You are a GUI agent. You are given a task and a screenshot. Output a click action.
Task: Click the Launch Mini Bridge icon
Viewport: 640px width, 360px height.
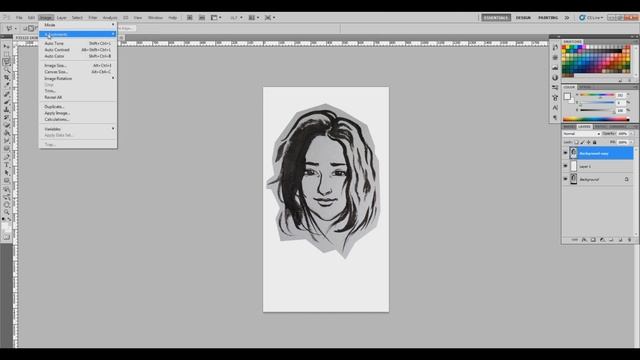202,18
